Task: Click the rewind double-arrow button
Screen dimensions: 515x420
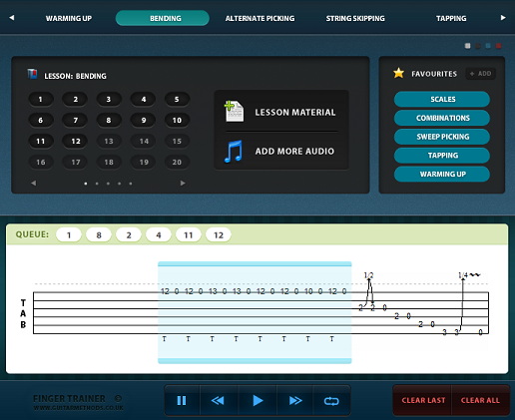Action: tap(219, 400)
